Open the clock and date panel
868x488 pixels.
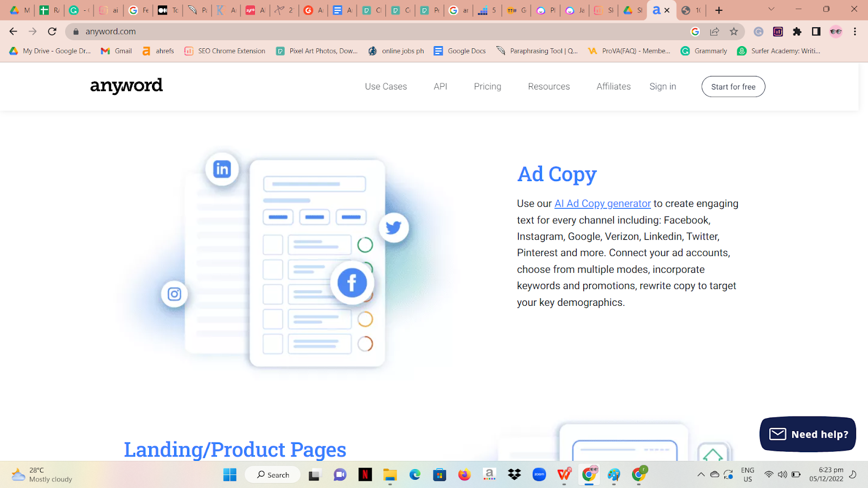pyautogui.click(x=826, y=474)
